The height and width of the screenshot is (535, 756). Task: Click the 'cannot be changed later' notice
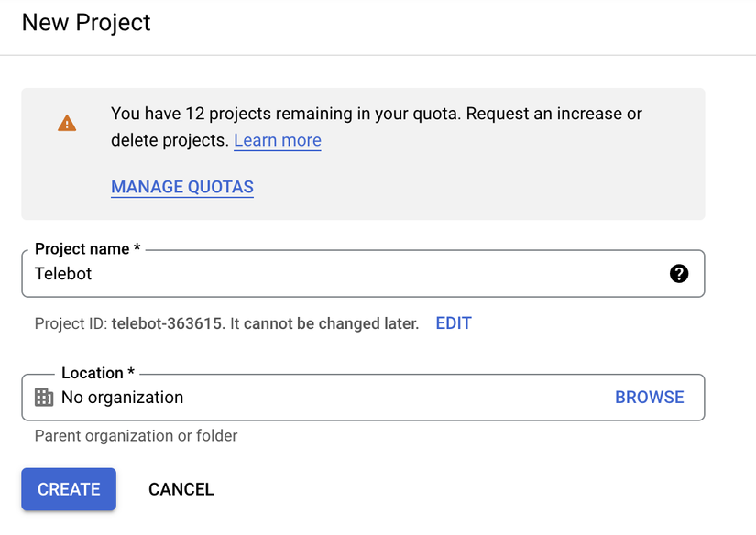click(x=331, y=323)
